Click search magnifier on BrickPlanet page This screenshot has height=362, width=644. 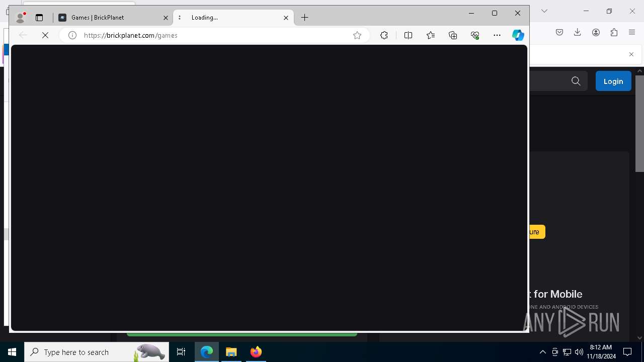coord(576,81)
